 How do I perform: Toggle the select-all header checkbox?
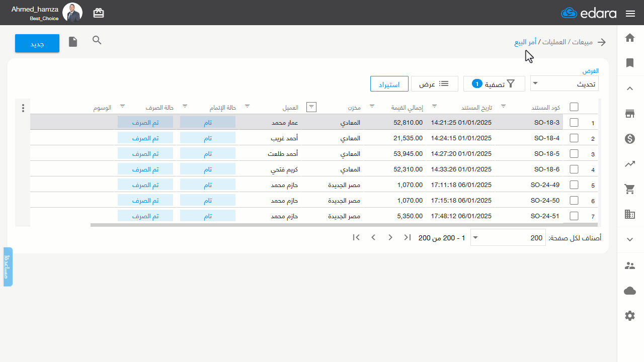click(574, 107)
